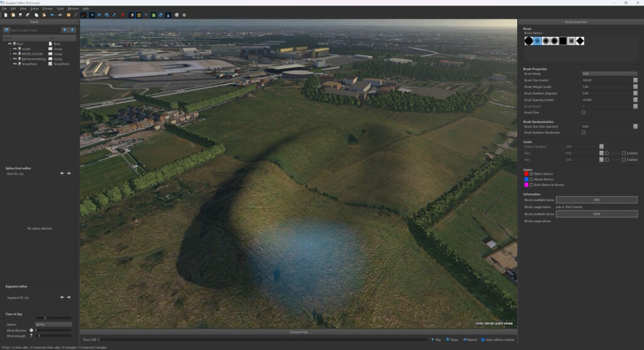
Task: Click the down arrow in scene search bar
Action: click(x=72, y=30)
